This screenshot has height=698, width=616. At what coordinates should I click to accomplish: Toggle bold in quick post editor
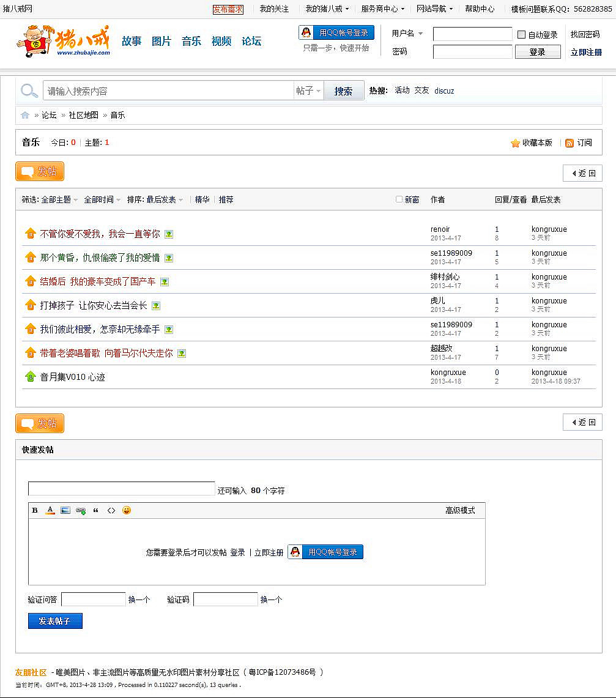click(x=35, y=511)
